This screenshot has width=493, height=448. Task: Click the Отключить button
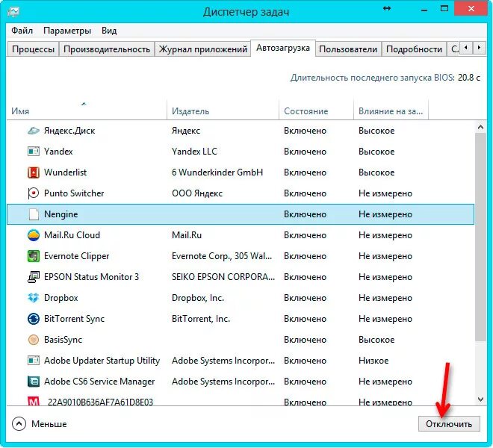pos(449,424)
